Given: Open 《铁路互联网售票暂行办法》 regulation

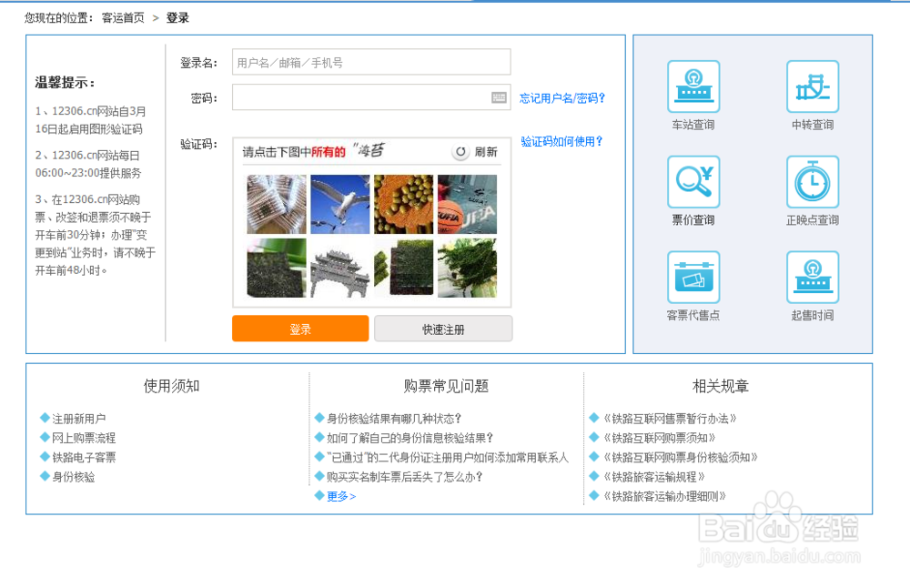Looking at the screenshot, I should pos(670,419).
